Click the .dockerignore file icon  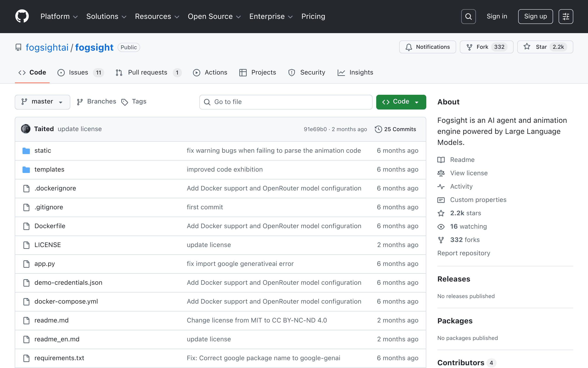click(x=26, y=188)
